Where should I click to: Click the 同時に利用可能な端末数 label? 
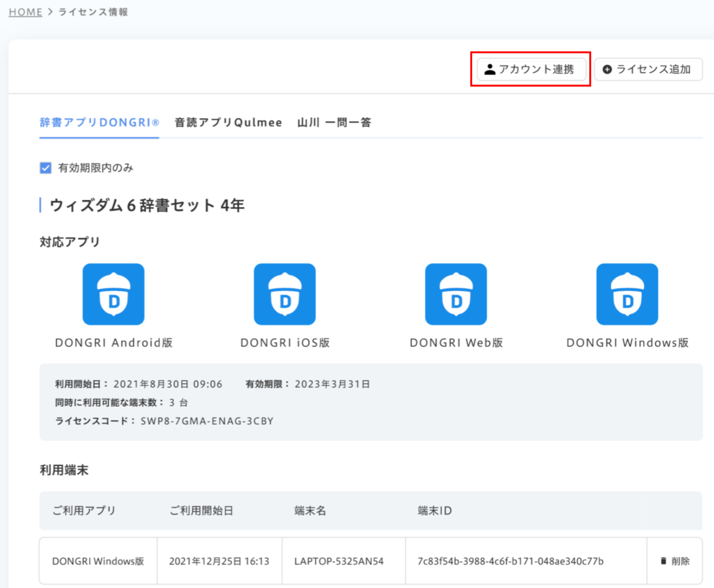click(x=109, y=402)
